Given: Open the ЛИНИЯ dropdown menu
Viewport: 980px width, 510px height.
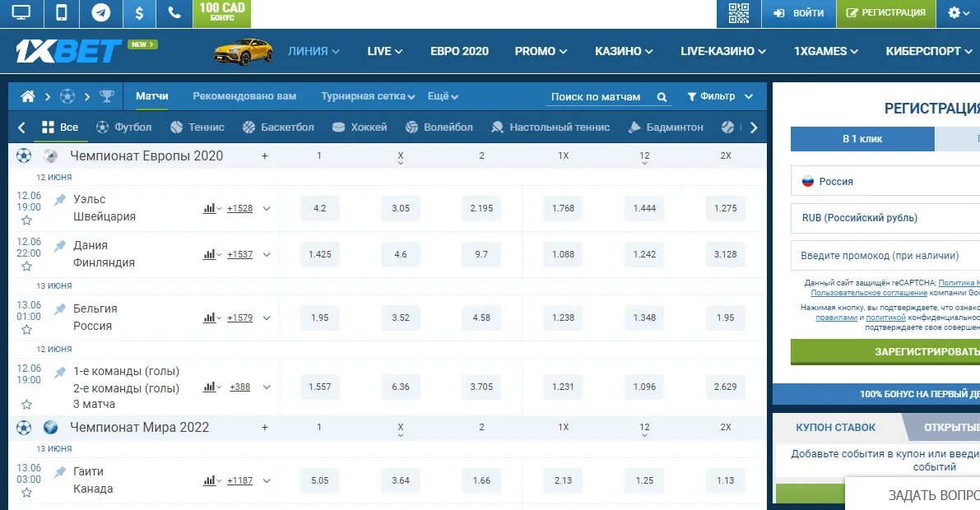Looking at the screenshot, I should 314,51.
